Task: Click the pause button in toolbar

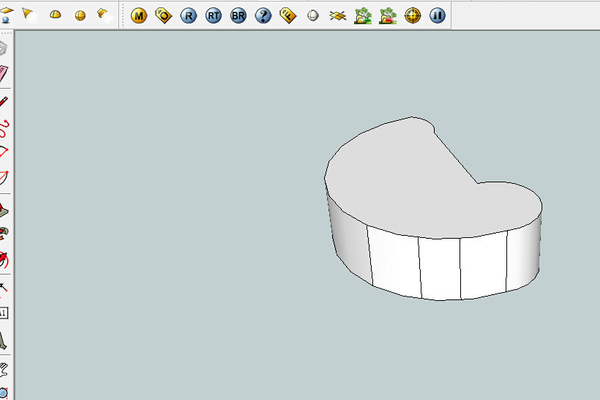Action: tap(437, 16)
